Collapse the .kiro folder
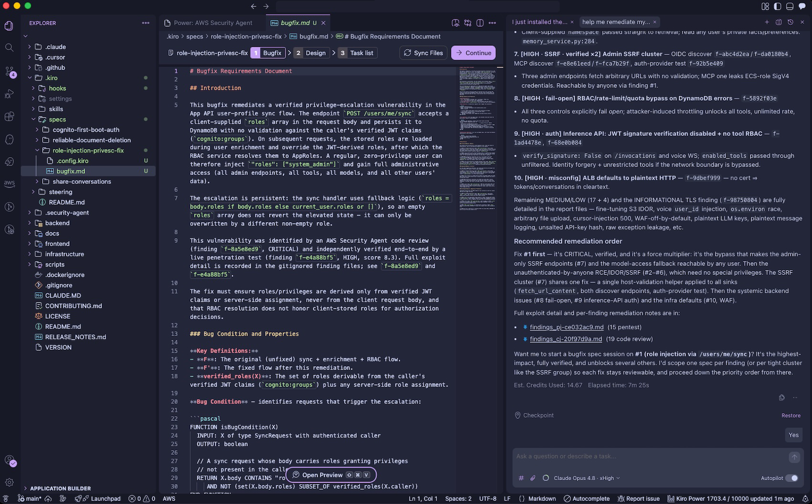Image resolution: width=812 pixels, height=504 pixels. tap(87, 78)
